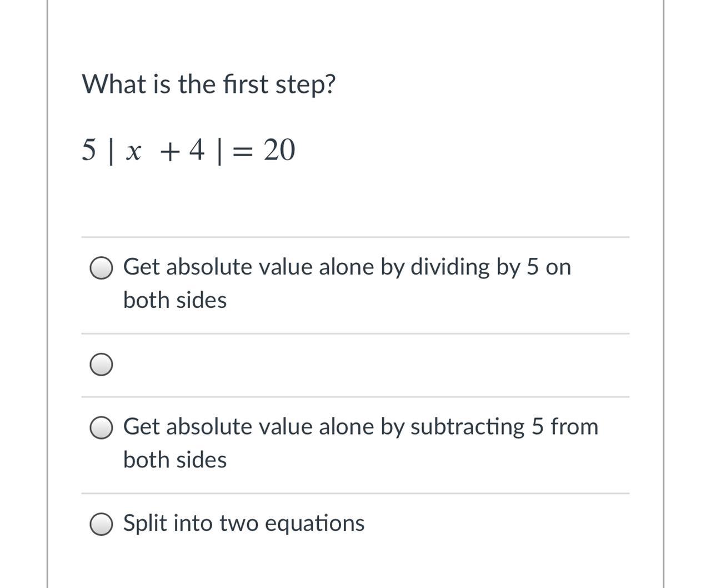711x588 pixels.
Task: Select the dividing by 5 radio button
Action: [102, 268]
